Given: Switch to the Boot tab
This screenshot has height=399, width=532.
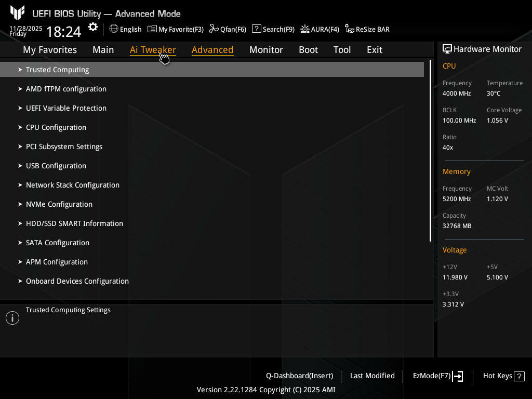Looking at the screenshot, I should pos(308,50).
